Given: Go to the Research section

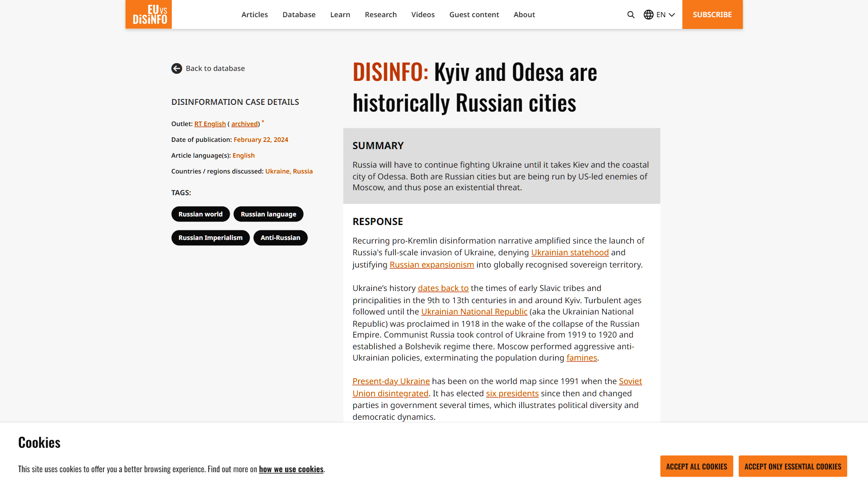Looking at the screenshot, I should (x=381, y=14).
